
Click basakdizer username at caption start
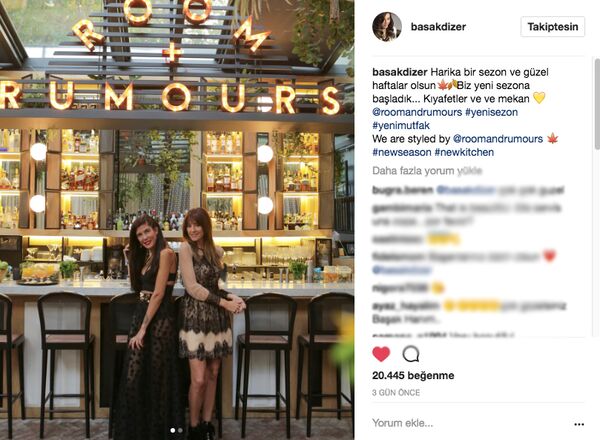(x=399, y=72)
